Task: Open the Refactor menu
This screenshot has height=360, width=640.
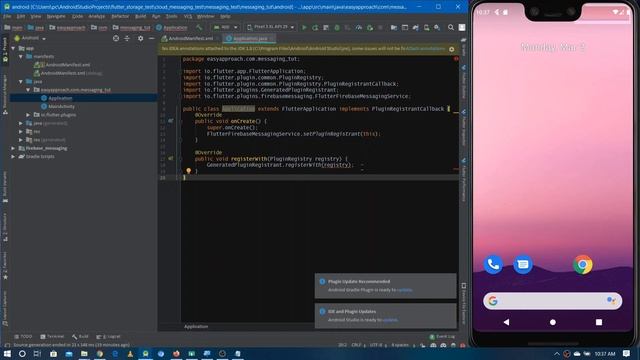Action: [x=120, y=16]
